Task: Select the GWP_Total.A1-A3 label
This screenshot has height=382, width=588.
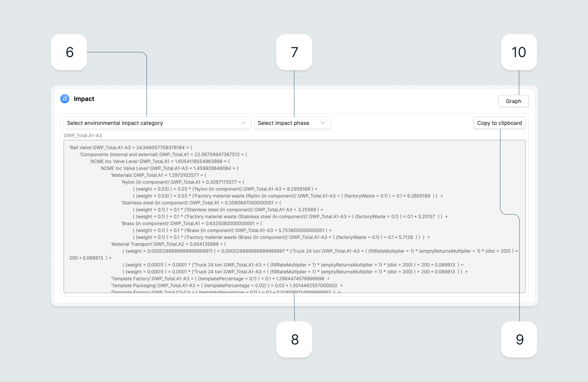Action: (82, 135)
